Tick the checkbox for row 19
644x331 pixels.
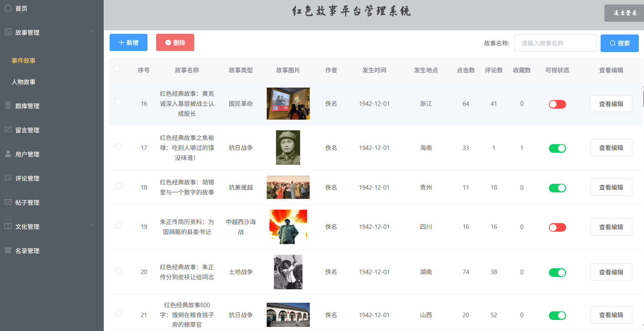pos(119,226)
